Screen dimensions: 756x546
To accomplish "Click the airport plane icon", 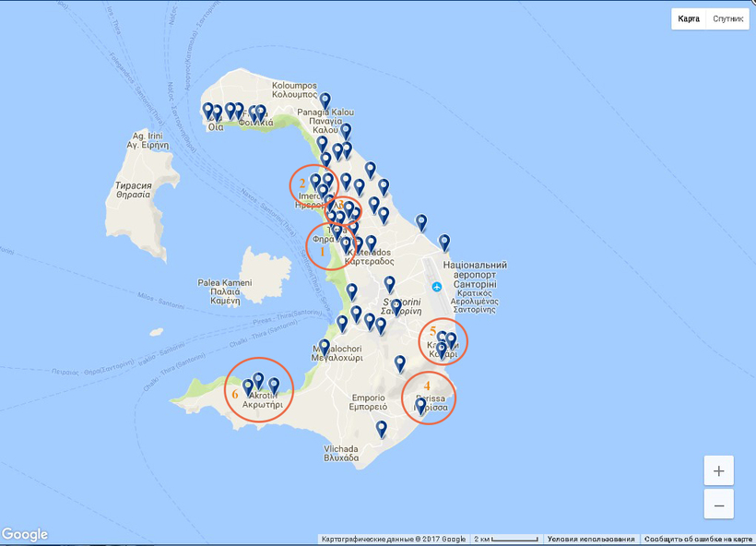I will pyautogui.click(x=437, y=286).
